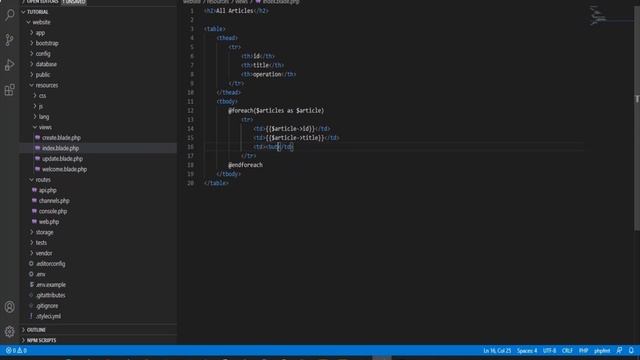Open the Extensions view
Viewport: 640px width, 360px height.
[x=9, y=90]
